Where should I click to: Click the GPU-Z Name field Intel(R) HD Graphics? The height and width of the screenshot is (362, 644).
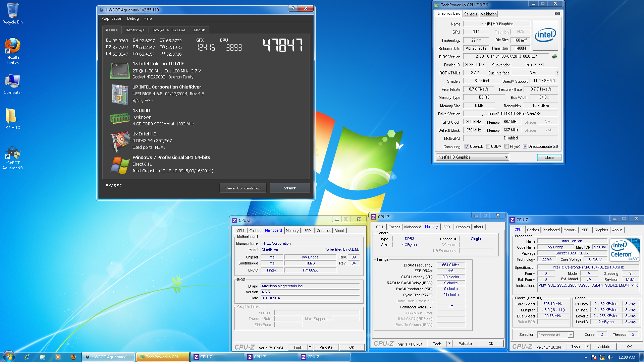(x=496, y=24)
